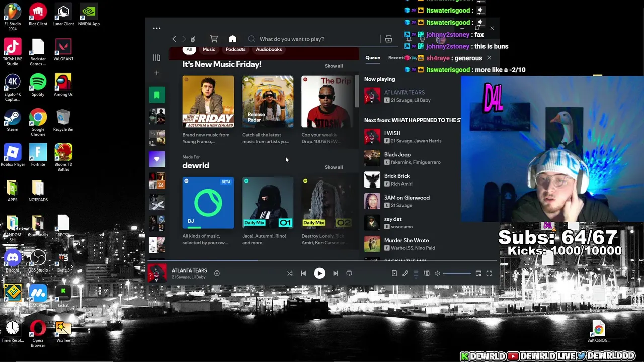Click the Home icon in Spotify

point(232,39)
